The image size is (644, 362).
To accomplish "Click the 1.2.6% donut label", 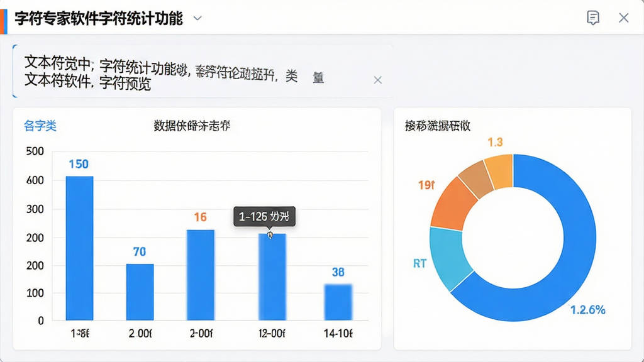I will pos(588,309).
